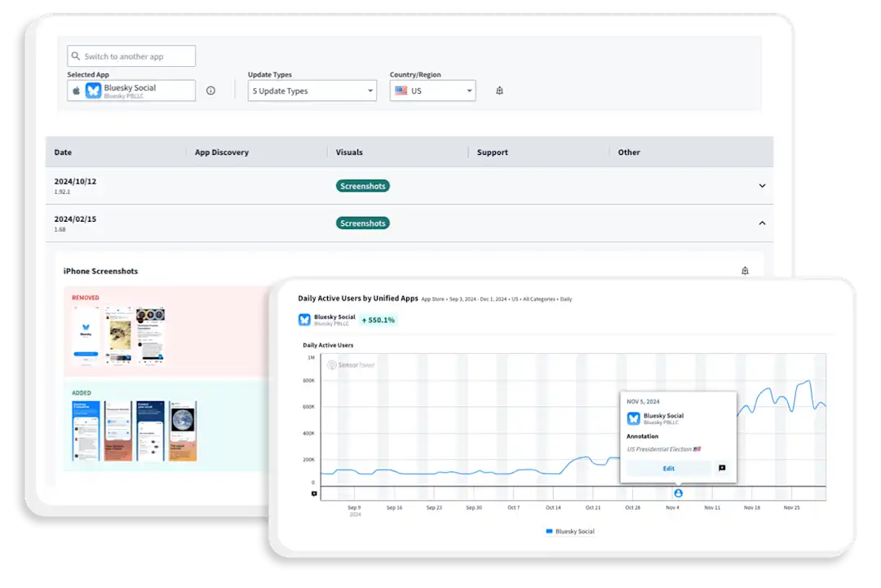
Task: Click annotation flag icon left of chart axis
Action: tap(314, 493)
